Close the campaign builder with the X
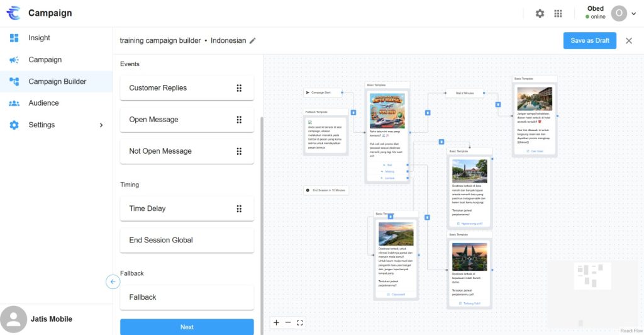Image resolution: width=644 pixels, height=335 pixels. [629, 41]
